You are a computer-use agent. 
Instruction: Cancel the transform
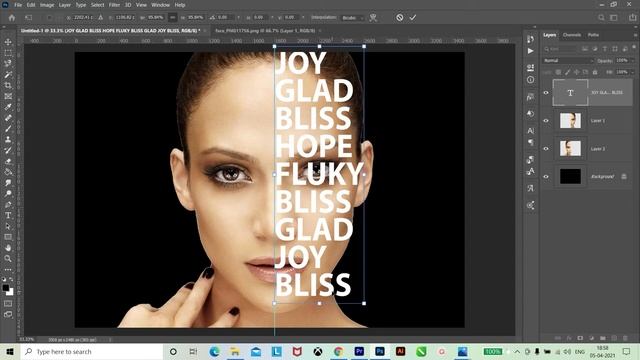pyautogui.click(x=400, y=18)
